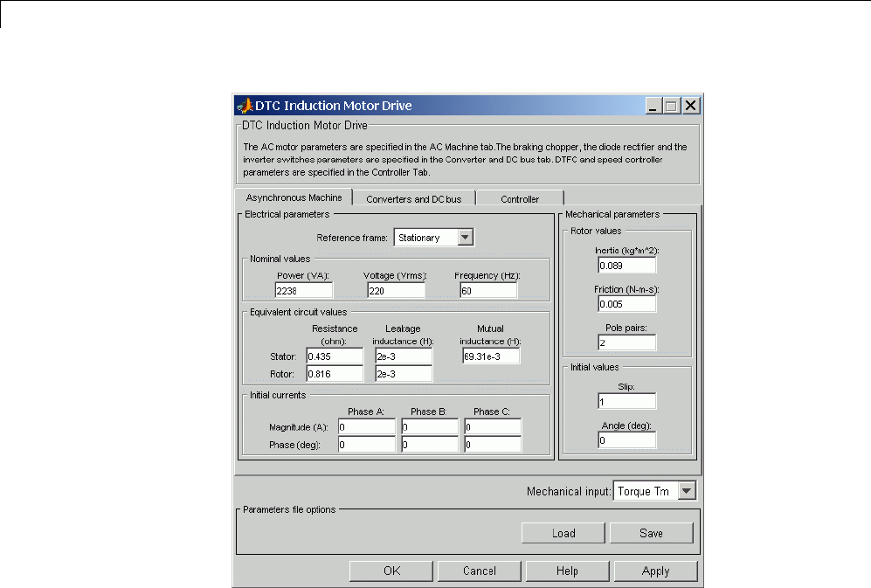
Task: Click the MATLAB icon in title bar
Action: coord(245,105)
